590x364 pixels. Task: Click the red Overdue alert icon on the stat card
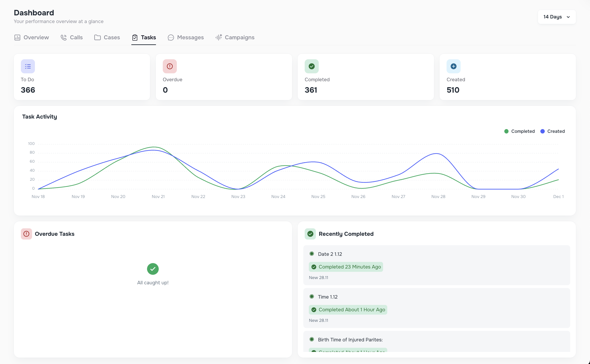tap(170, 66)
